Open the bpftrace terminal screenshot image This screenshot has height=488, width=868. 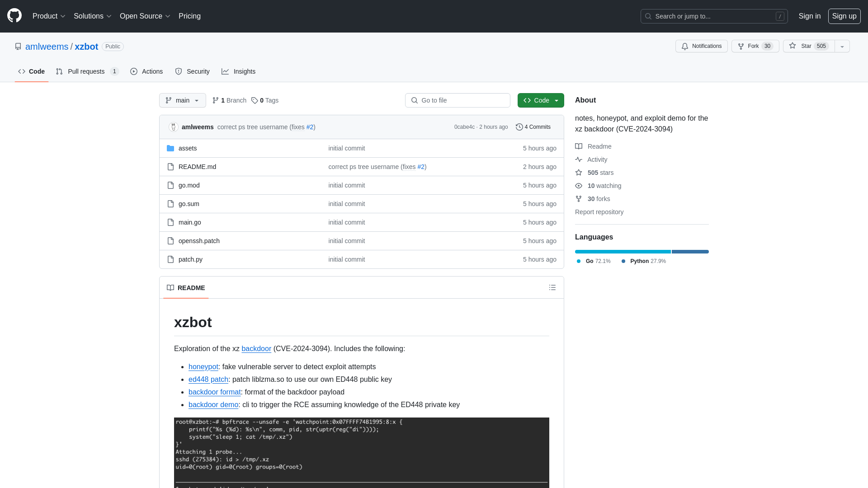362,453
